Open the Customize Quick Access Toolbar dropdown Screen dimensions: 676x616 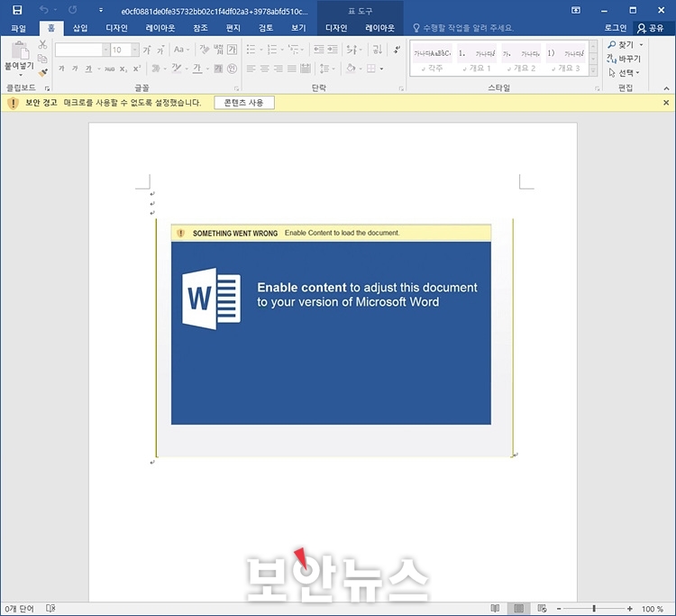pos(101,10)
